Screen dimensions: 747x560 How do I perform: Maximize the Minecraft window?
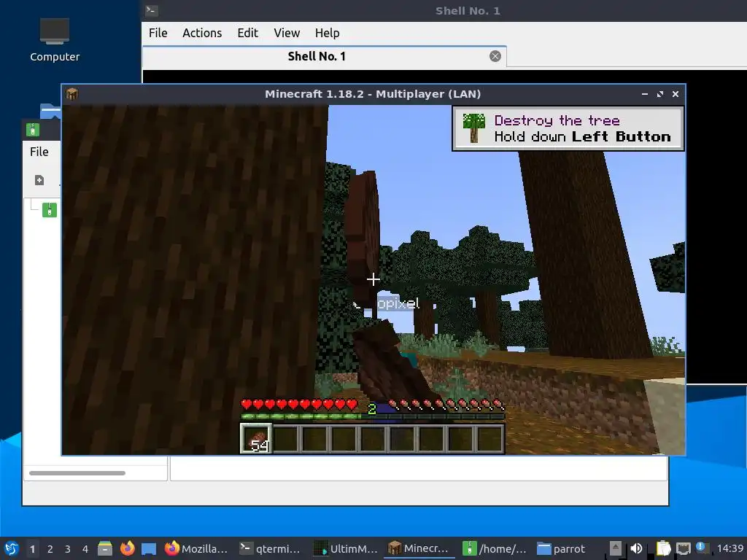(x=659, y=94)
